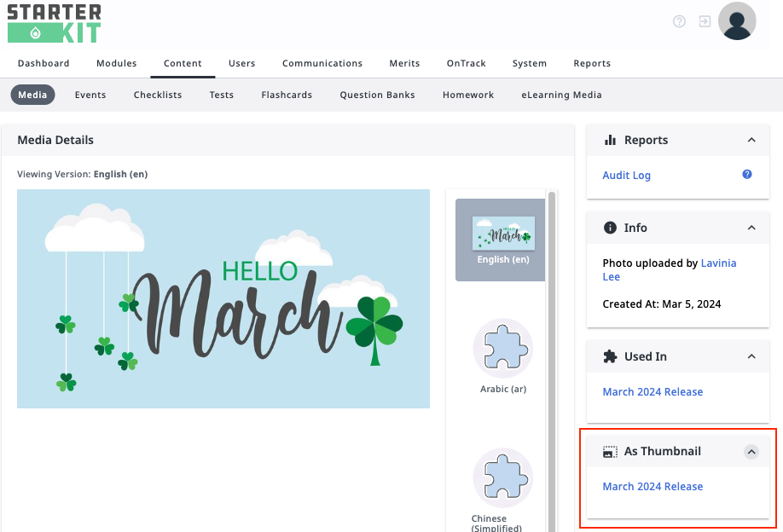The height and width of the screenshot is (532, 783).
Task: Collapse the Used In panel
Action: [751, 356]
